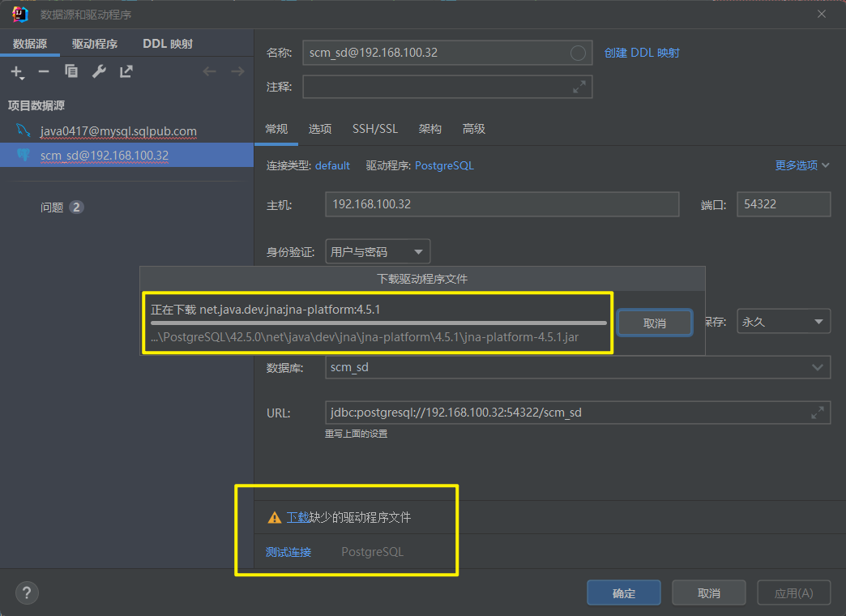Viewport: 846px width, 616px height.
Task: Click the 测试连接 link
Action: tap(288, 552)
